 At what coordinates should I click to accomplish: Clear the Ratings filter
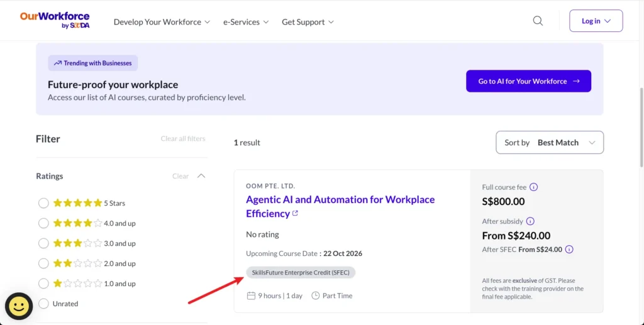pyautogui.click(x=180, y=176)
